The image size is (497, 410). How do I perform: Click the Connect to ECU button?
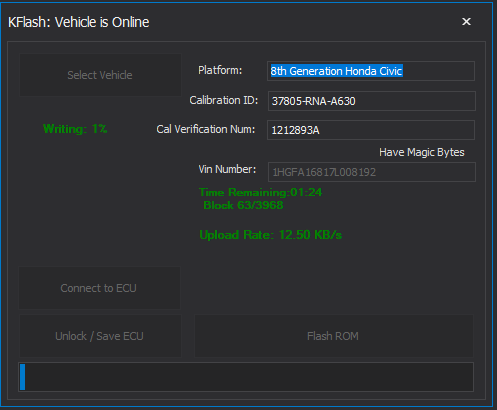(99, 288)
